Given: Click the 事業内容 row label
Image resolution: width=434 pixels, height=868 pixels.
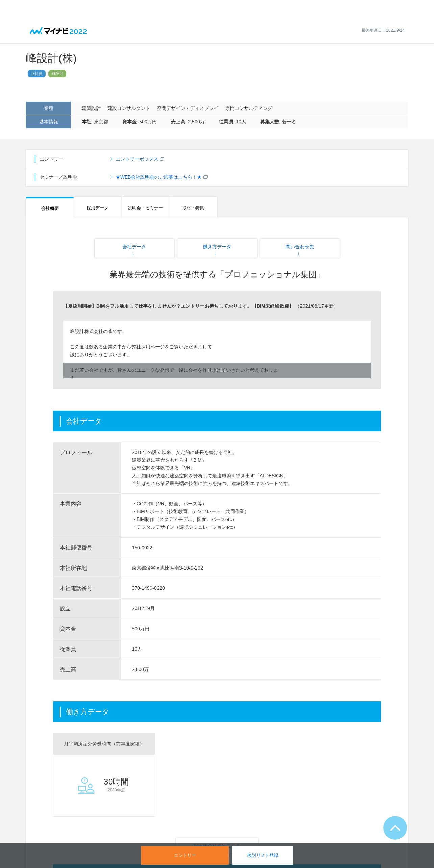Looking at the screenshot, I should pyautogui.click(x=71, y=504).
